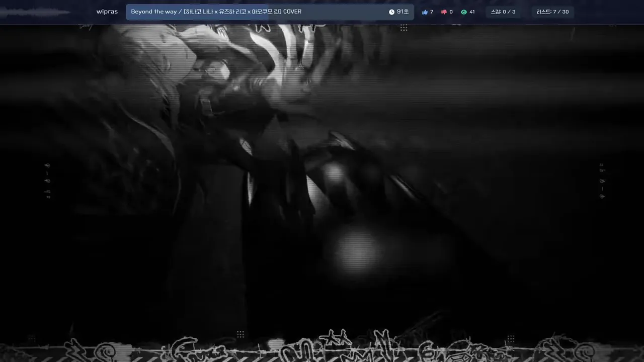
Task: Click the dot-grid handle at top center
Action: pos(404,28)
